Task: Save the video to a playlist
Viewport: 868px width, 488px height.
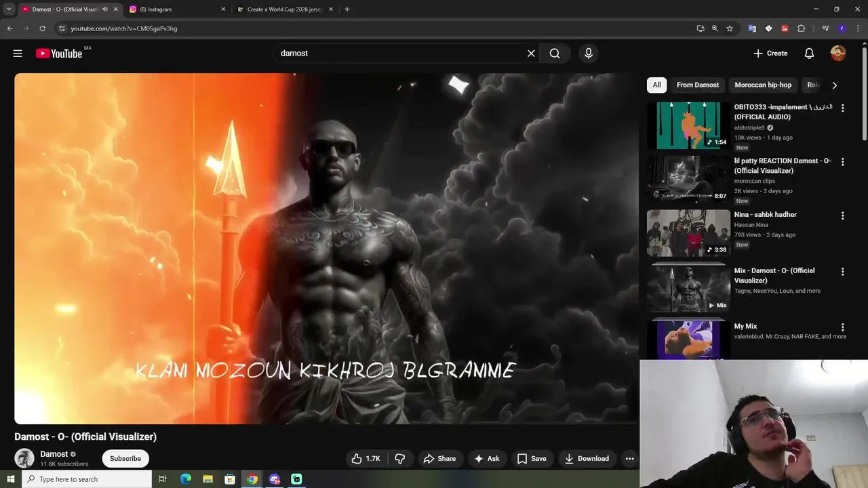Action: coord(532,459)
